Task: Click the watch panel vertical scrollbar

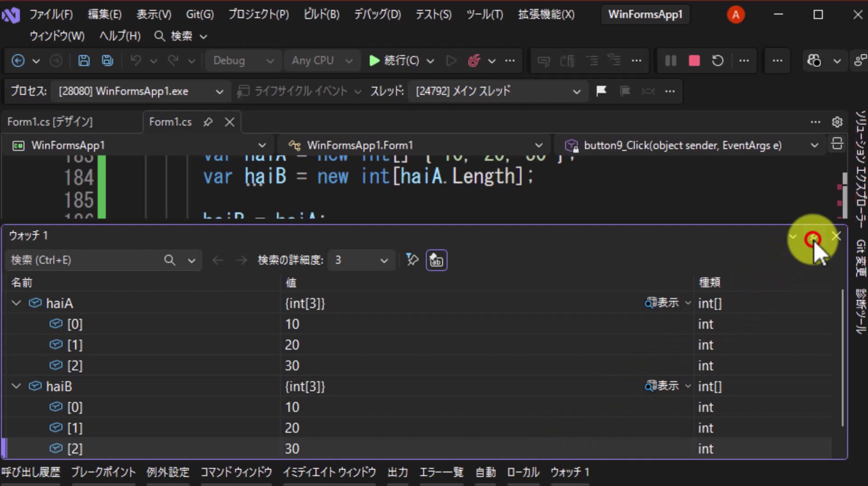Action: coord(843,358)
